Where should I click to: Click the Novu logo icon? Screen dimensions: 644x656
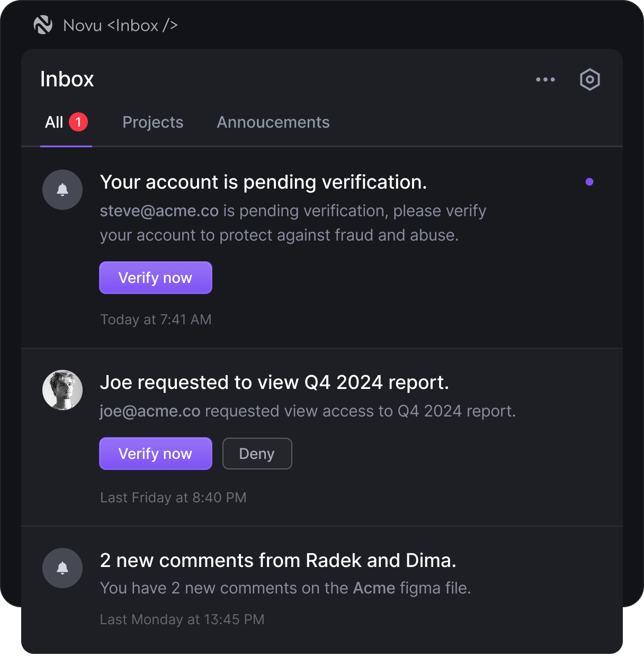click(x=43, y=25)
